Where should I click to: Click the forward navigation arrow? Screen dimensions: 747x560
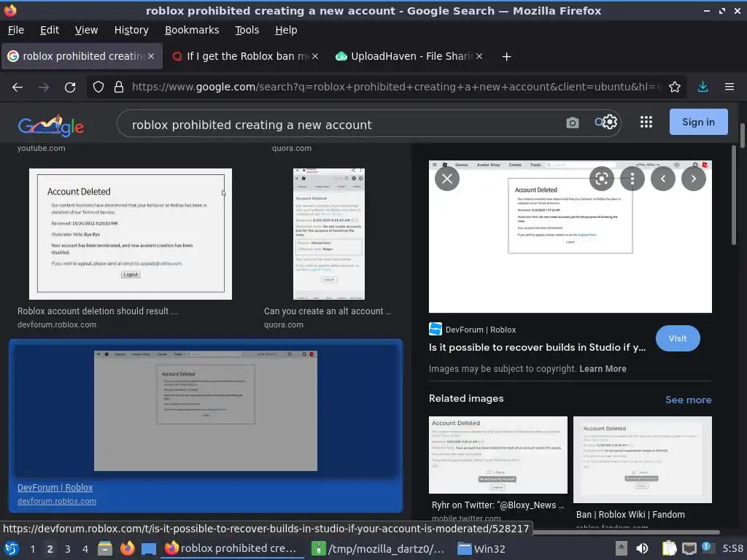click(x=44, y=87)
